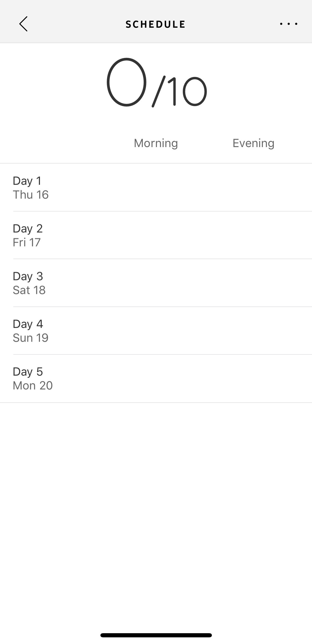Tick the Day 5 morning slot

coord(156,378)
